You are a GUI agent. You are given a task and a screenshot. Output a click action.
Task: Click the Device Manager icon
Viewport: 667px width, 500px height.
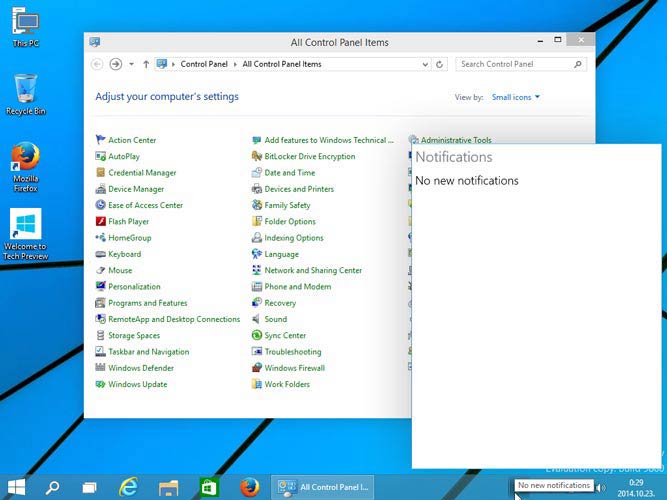tap(100, 189)
